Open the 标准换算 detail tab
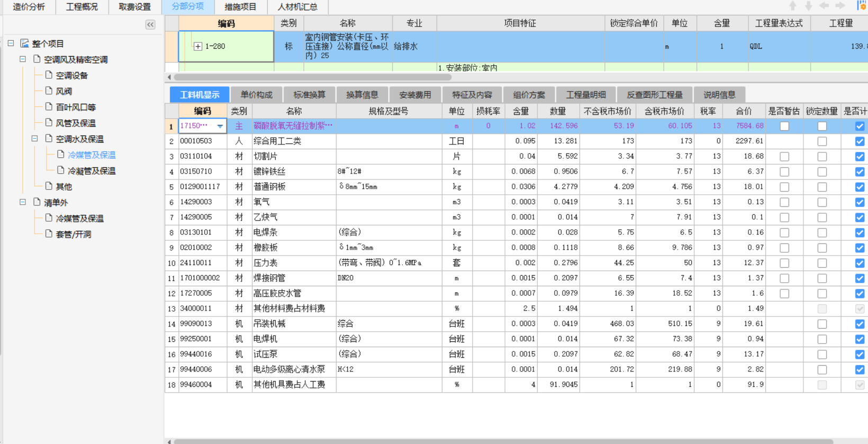 (309, 95)
